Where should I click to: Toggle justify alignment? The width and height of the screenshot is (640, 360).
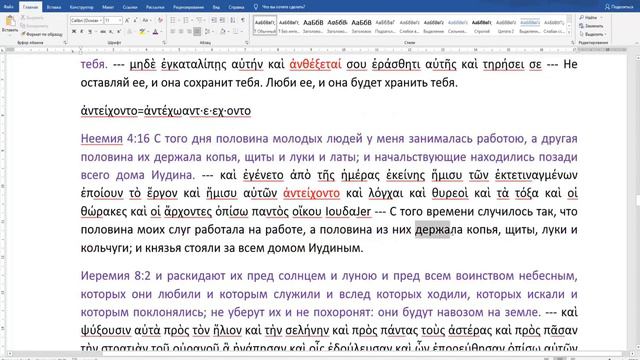[197, 31]
